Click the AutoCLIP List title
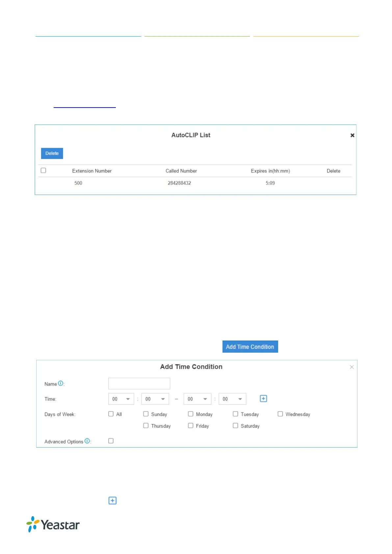Viewport: 392px width, 554px height. point(191,135)
